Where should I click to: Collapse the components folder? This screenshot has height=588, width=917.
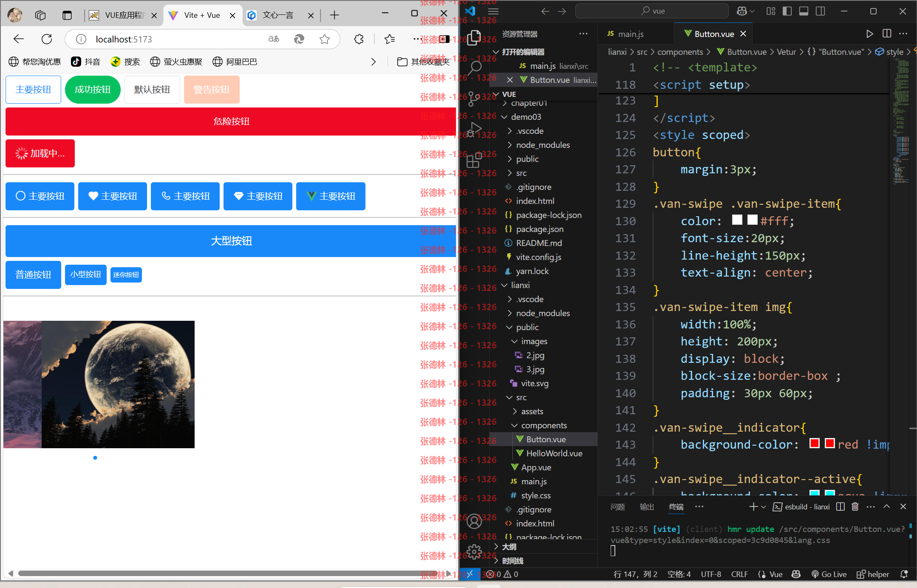click(x=543, y=425)
